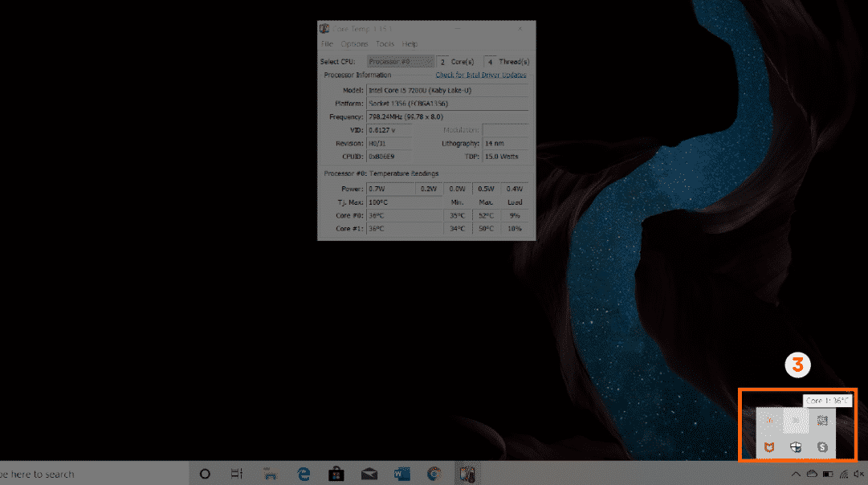The image size is (868, 485).
Task: Open the Mail app on the taskbar
Action: pos(369,474)
